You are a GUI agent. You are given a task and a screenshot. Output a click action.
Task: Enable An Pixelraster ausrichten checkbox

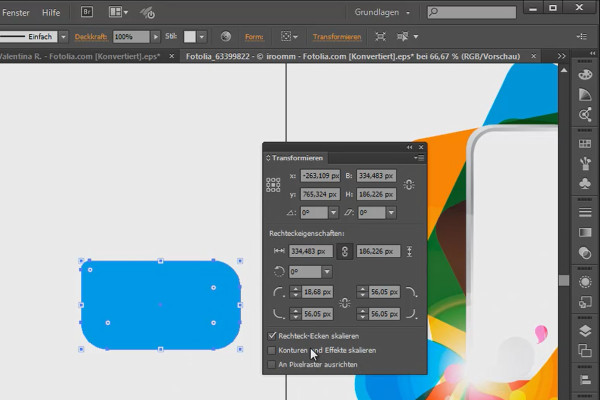(272, 364)
